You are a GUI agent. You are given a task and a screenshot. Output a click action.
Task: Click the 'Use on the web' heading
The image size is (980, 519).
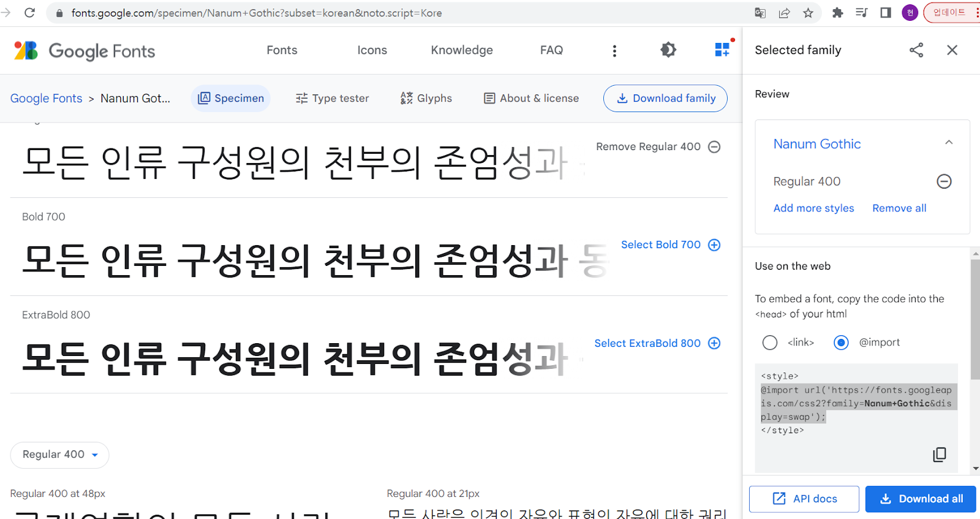[x=793, y=266]
